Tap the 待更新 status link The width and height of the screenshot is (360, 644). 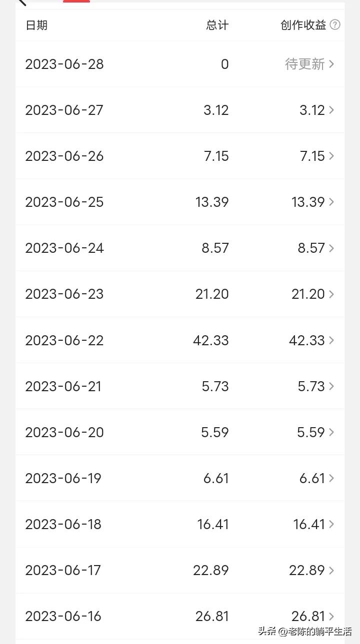coord(305,64)
